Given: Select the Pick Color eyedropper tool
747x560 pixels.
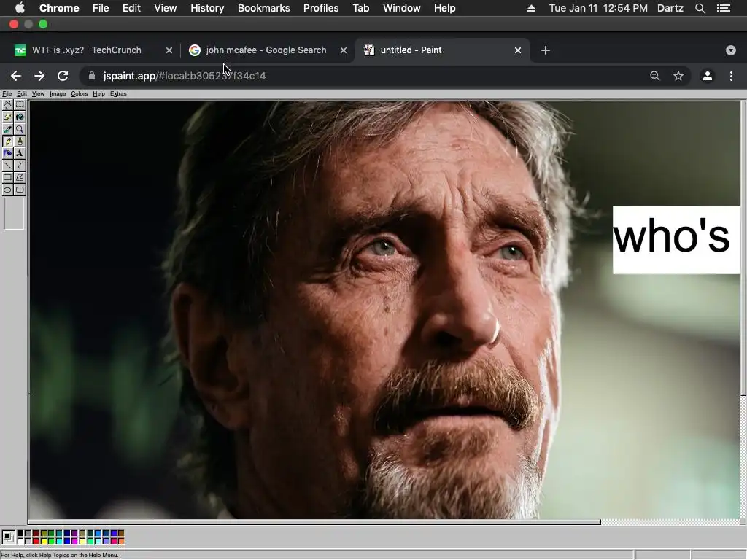Looking at the screenshot, I should click(7, 129).
